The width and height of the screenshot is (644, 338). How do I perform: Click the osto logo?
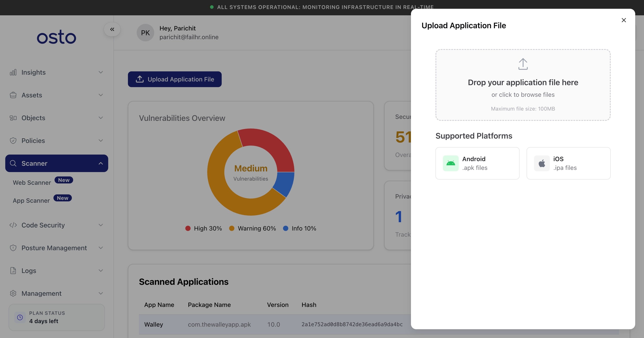(x=57, y=37)
